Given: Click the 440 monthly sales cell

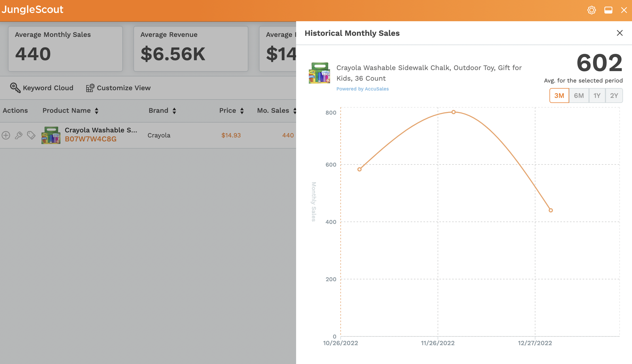Looking at the screenshot, I should (288, 135).
